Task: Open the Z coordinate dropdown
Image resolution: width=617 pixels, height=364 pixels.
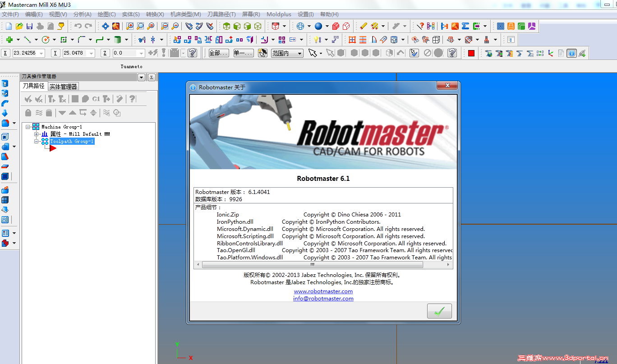Action: [141, 53]
